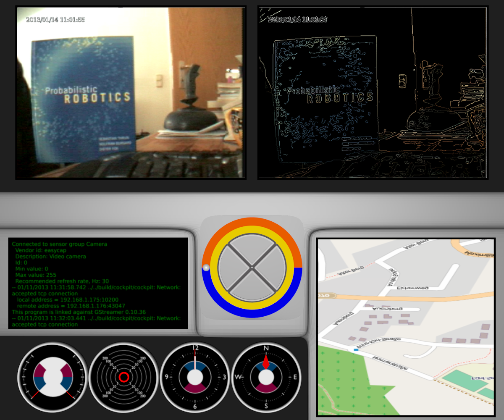
Task: Click the red compass needle pointing north
Action: click(x=266, y=362)
